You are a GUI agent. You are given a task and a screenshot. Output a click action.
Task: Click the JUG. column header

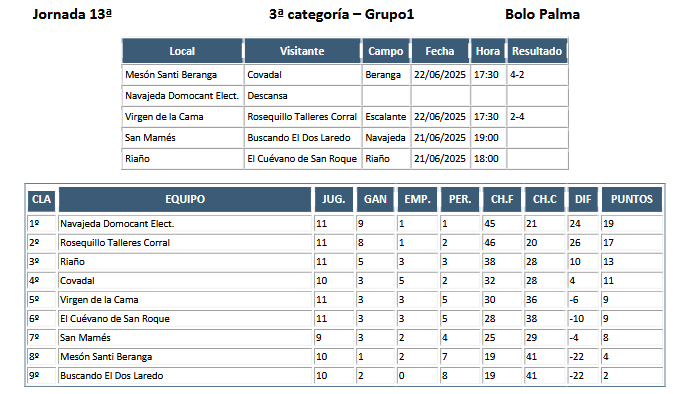click(333, 199)
